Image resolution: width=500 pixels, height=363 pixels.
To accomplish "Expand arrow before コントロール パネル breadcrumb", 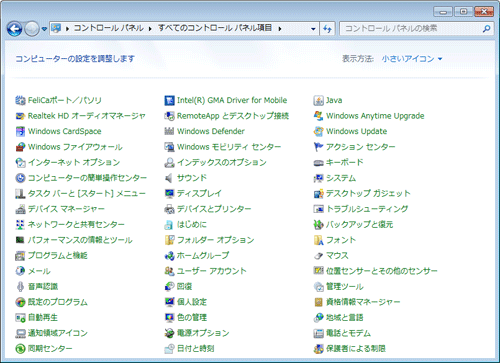I will coord(67,29).
